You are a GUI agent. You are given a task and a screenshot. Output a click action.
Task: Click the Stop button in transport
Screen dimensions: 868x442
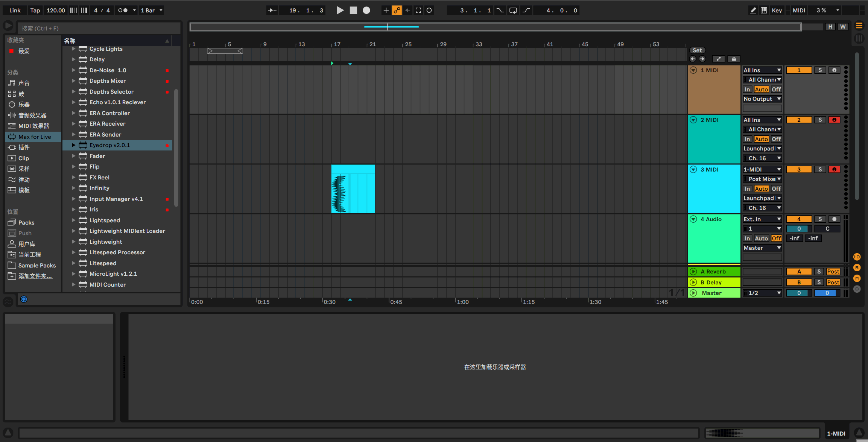pyautogui.click(x=353, y=10)
